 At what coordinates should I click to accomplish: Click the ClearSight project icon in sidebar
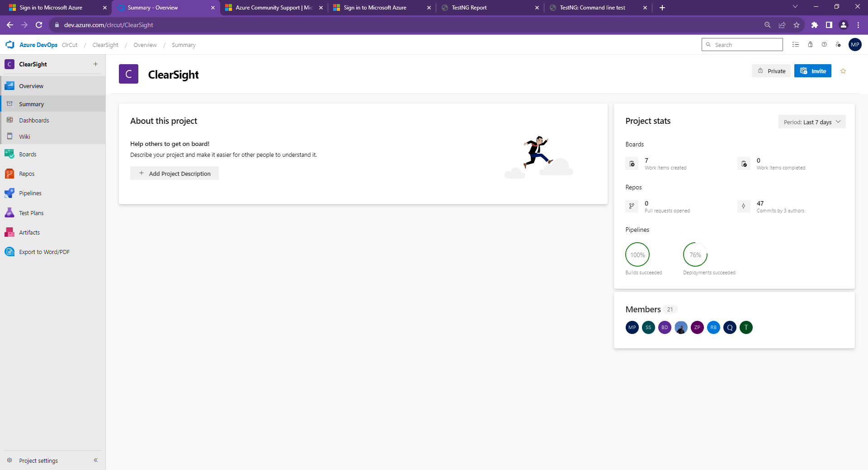click(9, 64)
